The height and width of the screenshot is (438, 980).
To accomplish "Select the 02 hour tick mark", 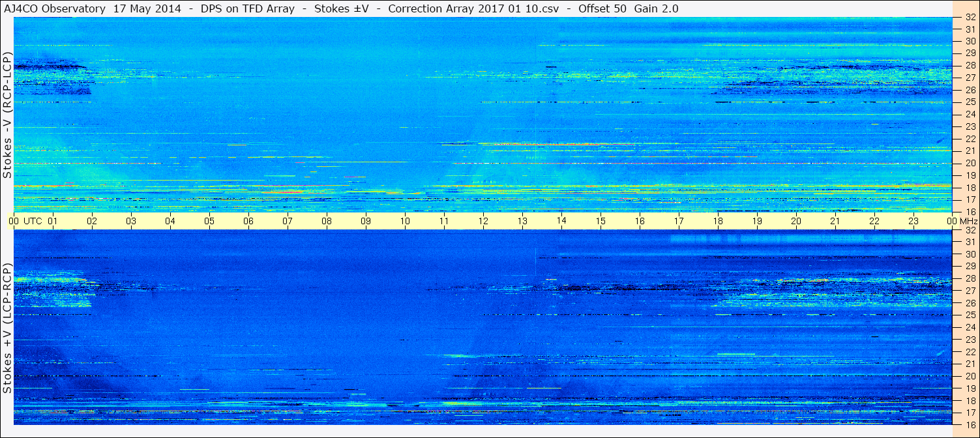I will point(92,222).
